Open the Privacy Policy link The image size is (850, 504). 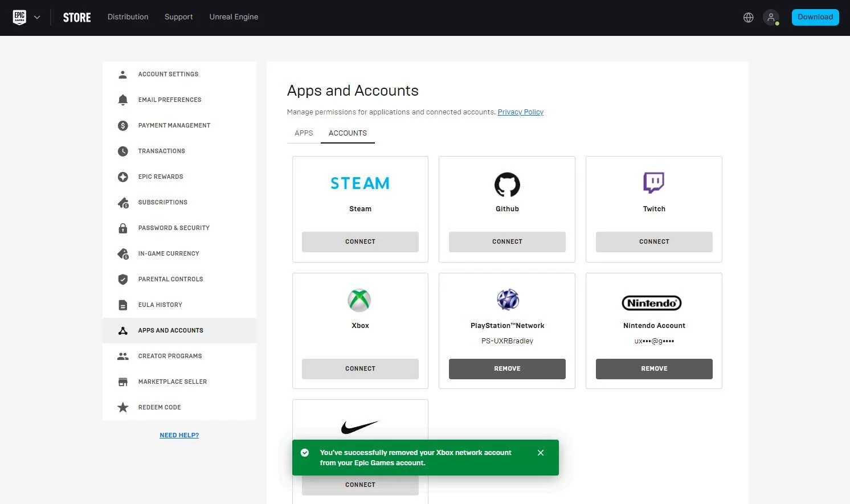pyautogui.click(x=521, y=112)
